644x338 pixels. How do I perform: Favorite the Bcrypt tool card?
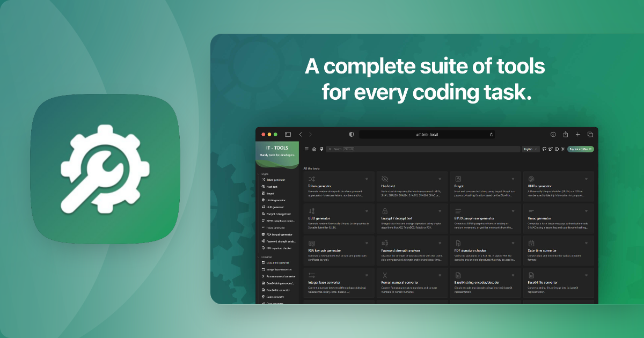(x=513, y=179)
